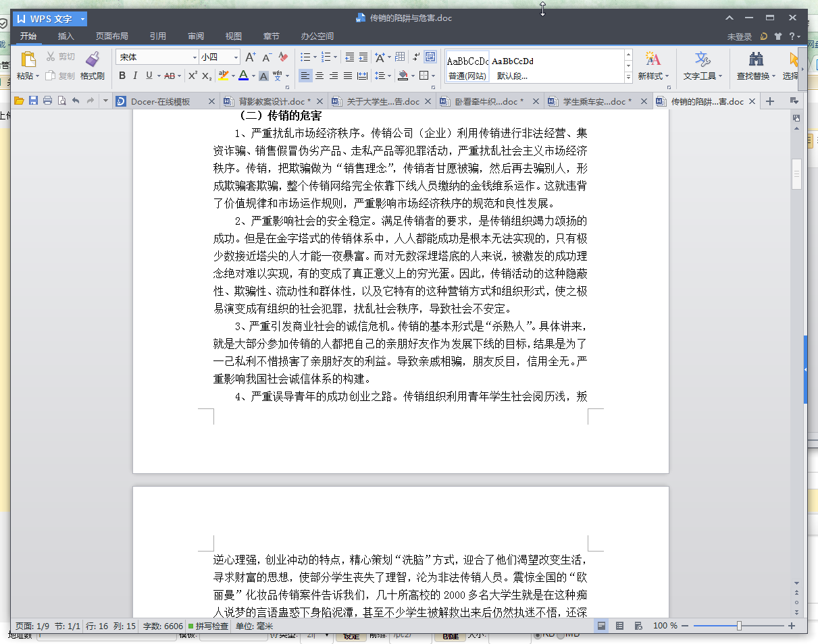Select the 普通(网站) style
Image resolution: width=818 pixels, height=644 pixels.
(x=467, y=68)
